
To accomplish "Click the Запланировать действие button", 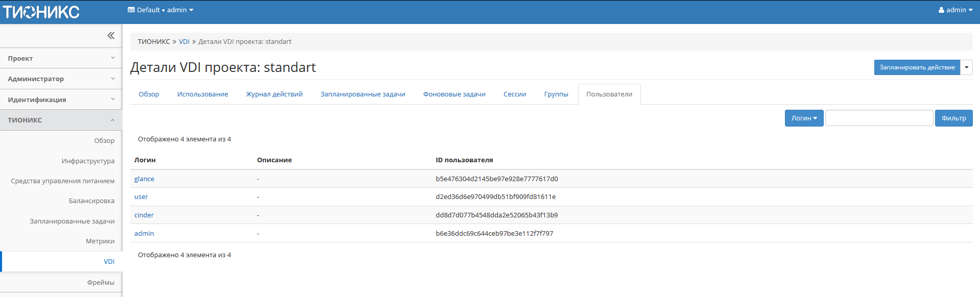I will (x=917, y=67).
